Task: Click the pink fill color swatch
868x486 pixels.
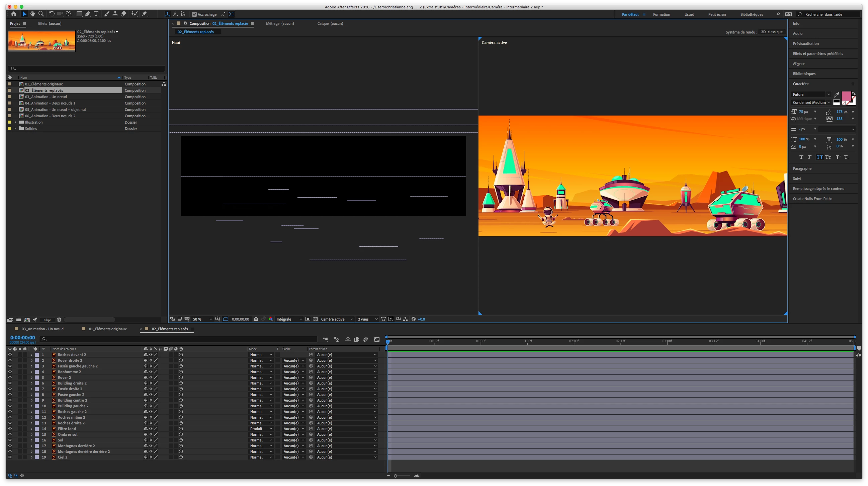Action: tap(846, 96)
